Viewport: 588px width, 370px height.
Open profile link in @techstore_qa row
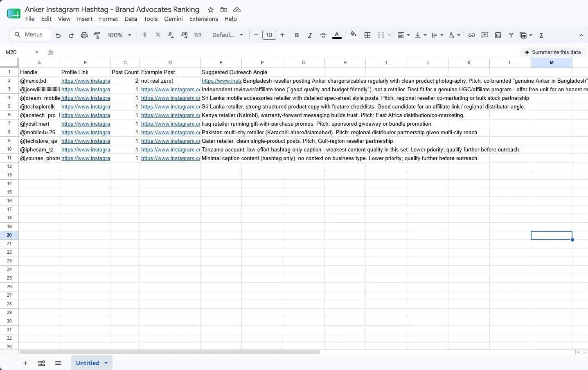click(86, 141)
